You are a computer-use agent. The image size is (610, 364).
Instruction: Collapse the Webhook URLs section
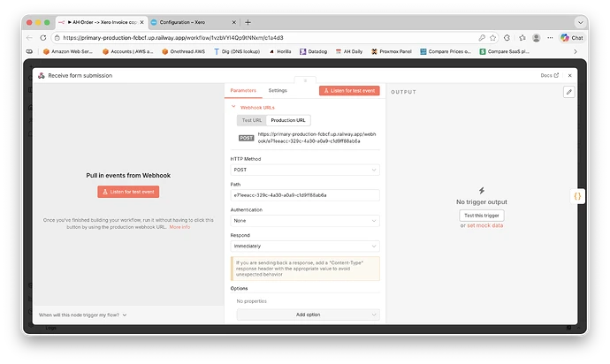(233, 107)
